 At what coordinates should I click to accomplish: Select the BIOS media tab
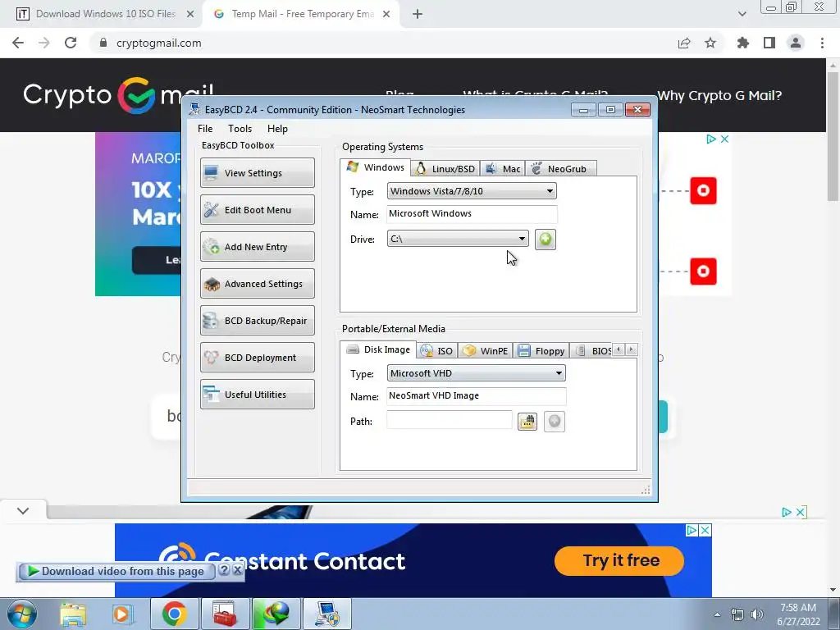591,351
